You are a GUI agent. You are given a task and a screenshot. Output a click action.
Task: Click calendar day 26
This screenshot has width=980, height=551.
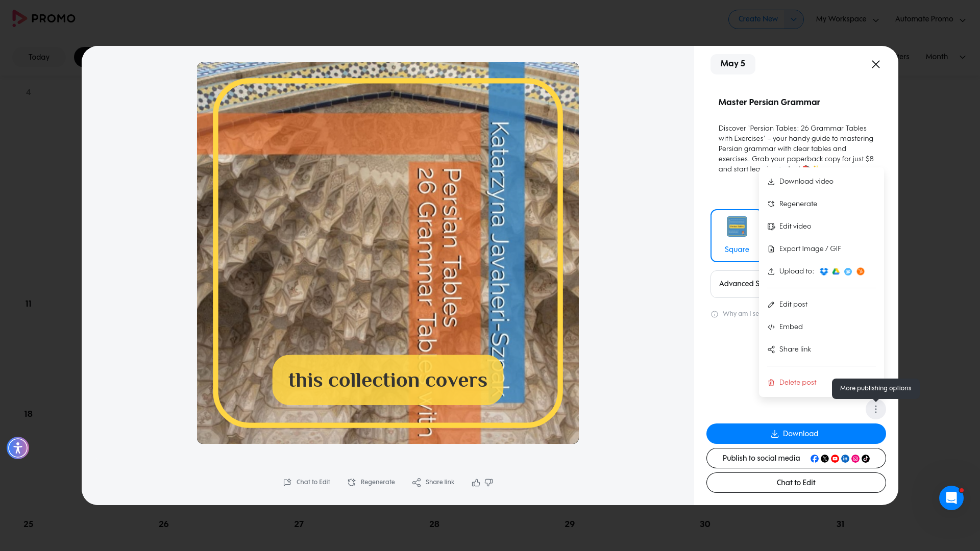tap(164, 524)
